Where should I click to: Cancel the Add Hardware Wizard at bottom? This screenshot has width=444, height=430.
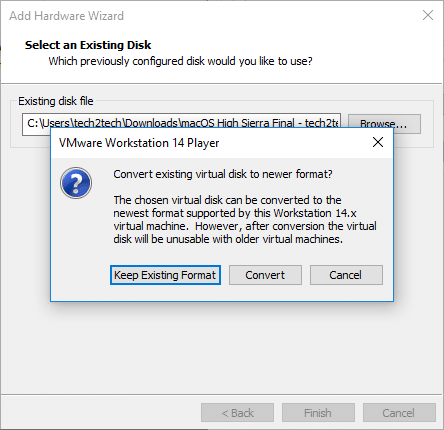(399, 413)
